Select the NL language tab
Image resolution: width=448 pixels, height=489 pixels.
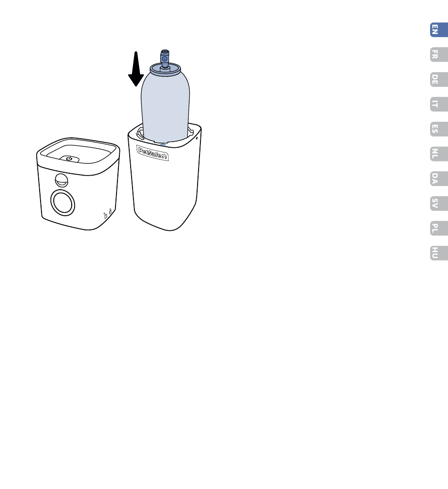[439, 154]
